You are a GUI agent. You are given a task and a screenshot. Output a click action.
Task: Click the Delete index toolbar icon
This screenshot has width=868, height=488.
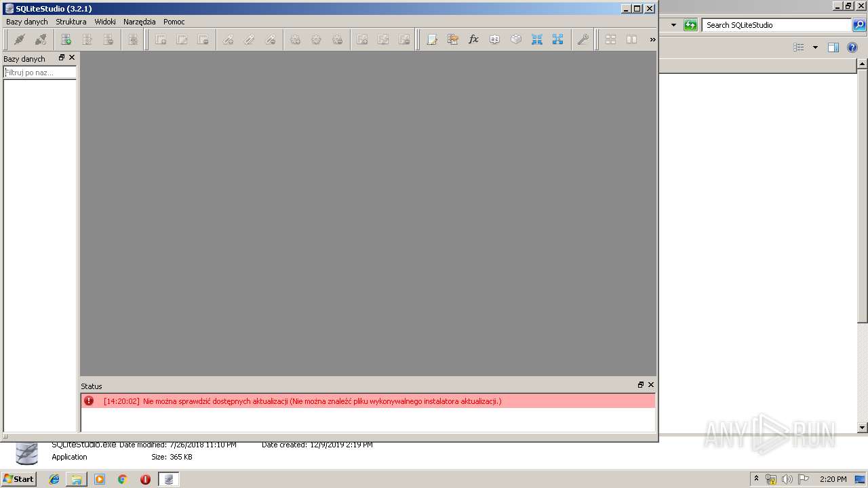tap(270, 40)
